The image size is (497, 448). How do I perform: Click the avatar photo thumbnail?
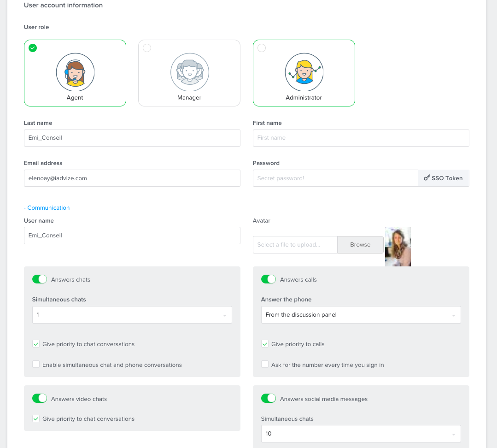pos(398,247)
